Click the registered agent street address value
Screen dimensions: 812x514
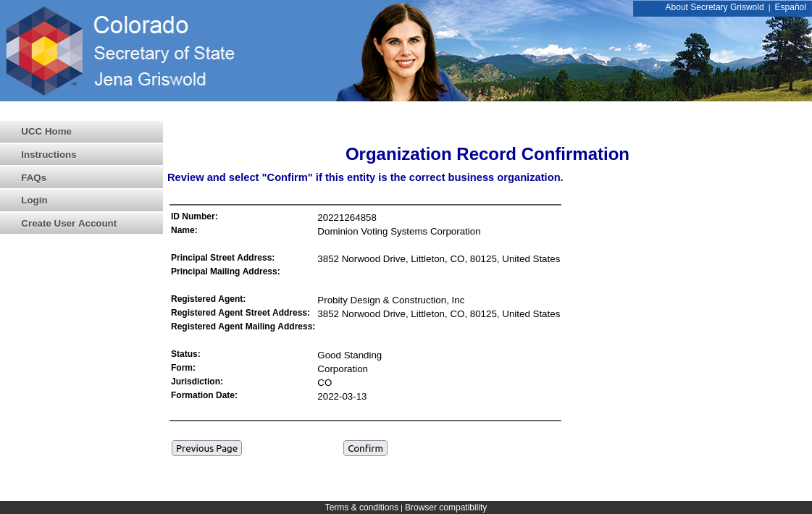tap(439, 313)
